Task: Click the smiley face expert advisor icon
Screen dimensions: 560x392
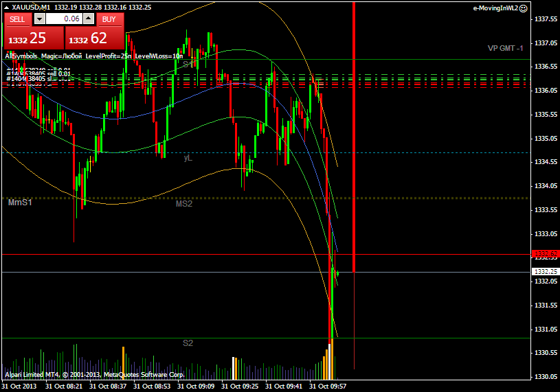Action: (524, 8)
